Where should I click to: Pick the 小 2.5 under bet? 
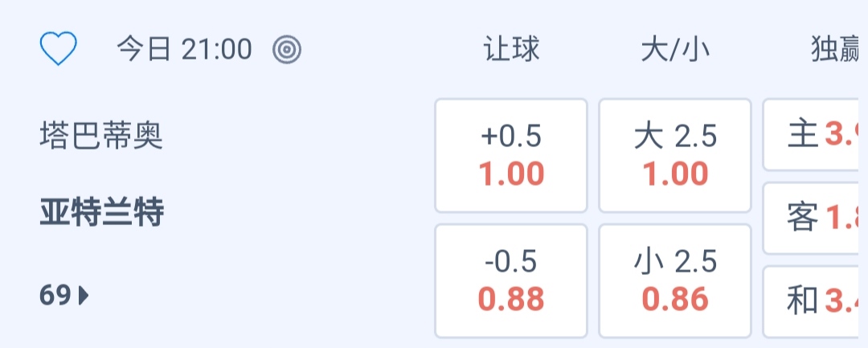(x=675, y=280)
